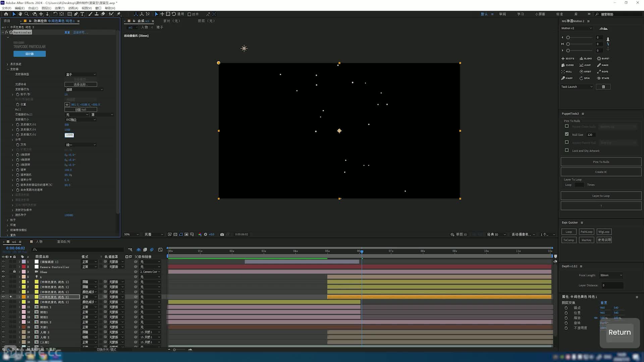Select the Brush tool
The image size is (644, 362).
coord(90,14)
